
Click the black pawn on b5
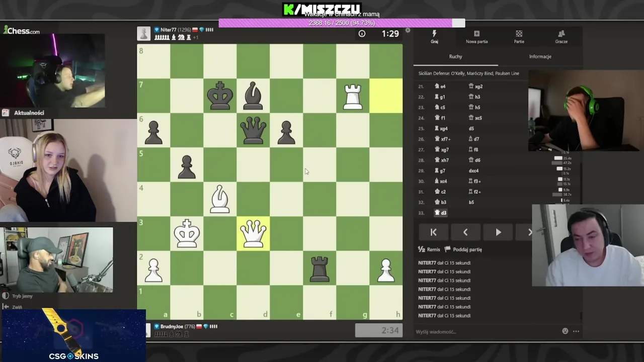(x=187, y=164)
